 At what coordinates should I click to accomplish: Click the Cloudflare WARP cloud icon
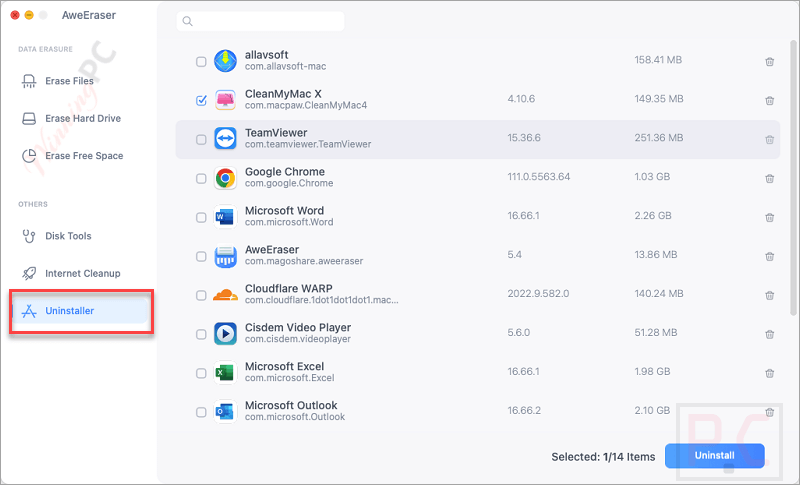point(225,295)
